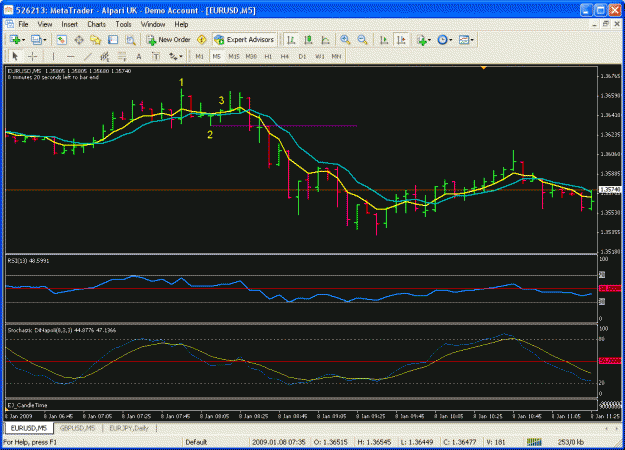Launch the Strategy Tester magnifier icon
This screenshot has width=625, height=450.
tap(130, 39)
